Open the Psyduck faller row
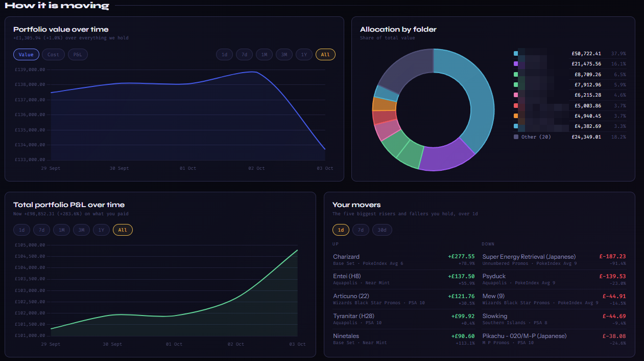This screenshot has height=361, width=644. click(554, 280)
